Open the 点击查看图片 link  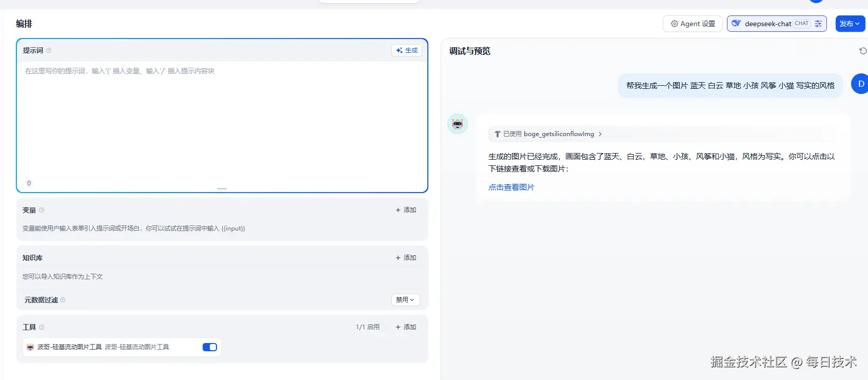click(511, 187)
